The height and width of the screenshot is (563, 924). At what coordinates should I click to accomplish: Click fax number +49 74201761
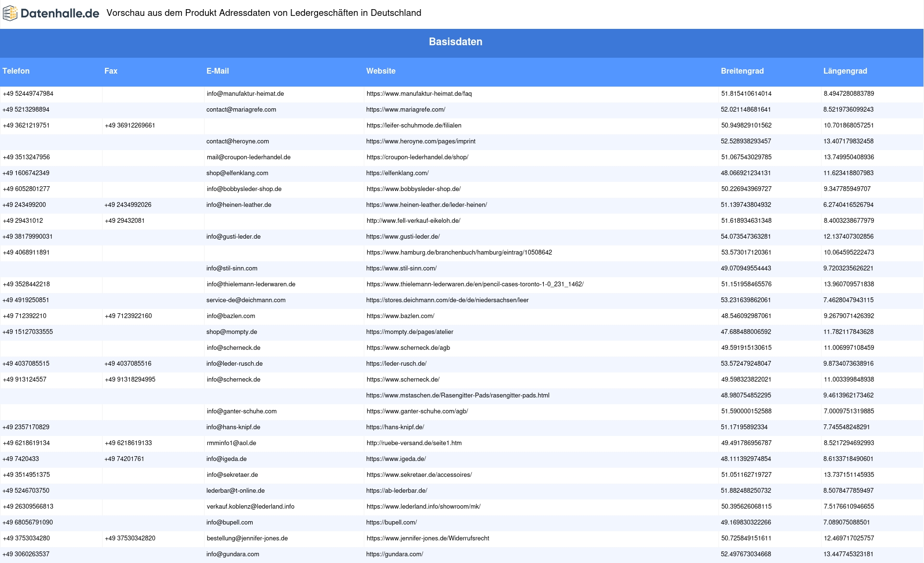[124, 459]
